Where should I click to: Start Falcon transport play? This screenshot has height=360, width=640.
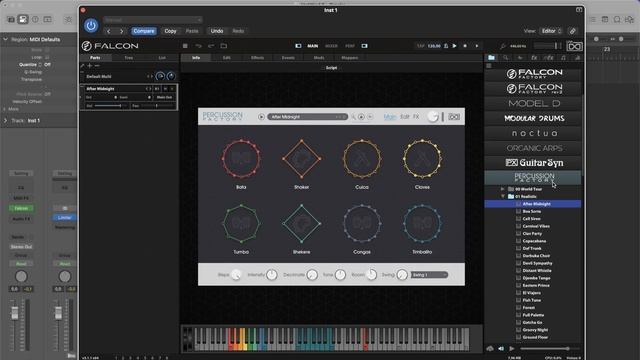[x=454, y=46]
